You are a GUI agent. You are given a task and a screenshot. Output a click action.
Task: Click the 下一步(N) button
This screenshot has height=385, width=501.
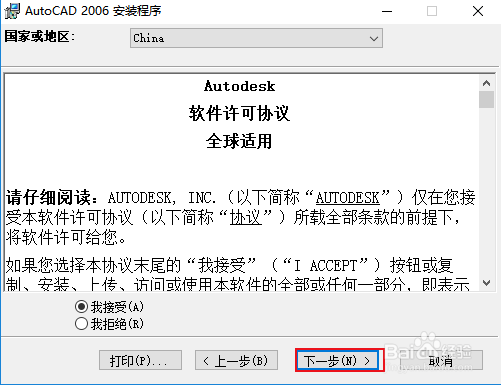pyautogui.click(x=339, y=360)
